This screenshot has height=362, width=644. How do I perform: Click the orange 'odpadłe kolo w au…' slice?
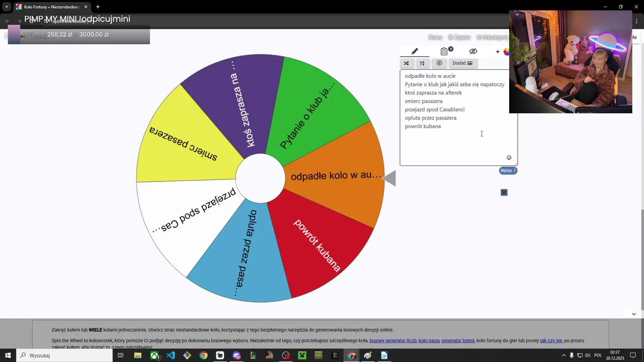pyautogui.click(x=336, y=175)
